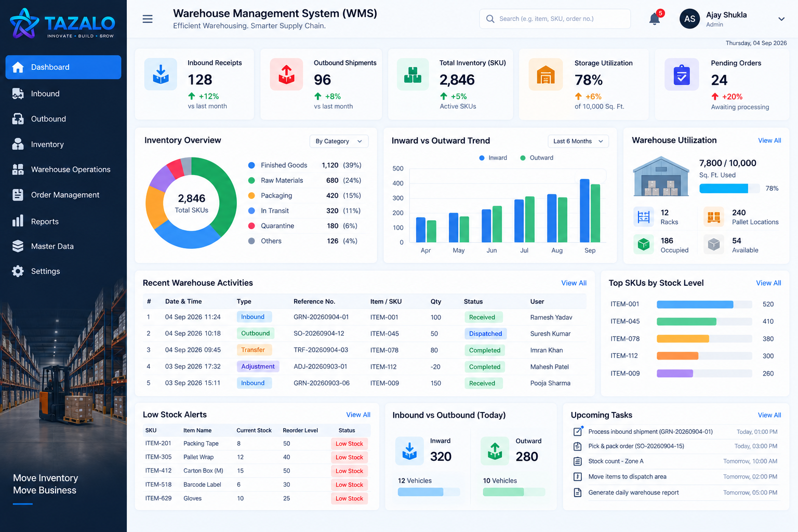View all Low Stock Alerts

(358, 415)
